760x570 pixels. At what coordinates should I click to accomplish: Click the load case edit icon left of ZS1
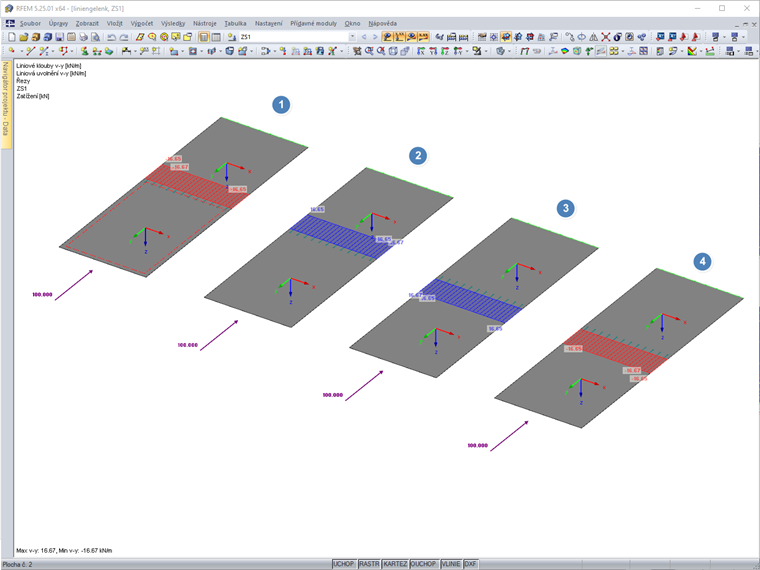tap(232, 37)
